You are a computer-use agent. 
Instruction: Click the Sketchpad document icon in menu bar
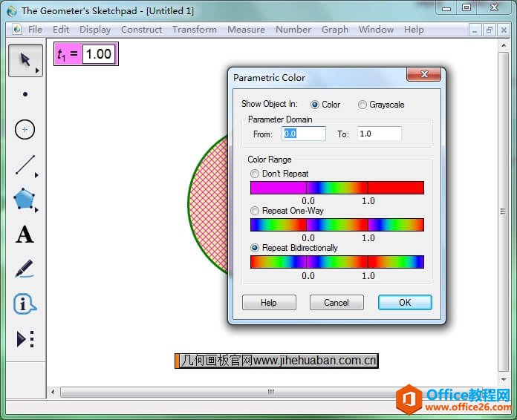17,30
